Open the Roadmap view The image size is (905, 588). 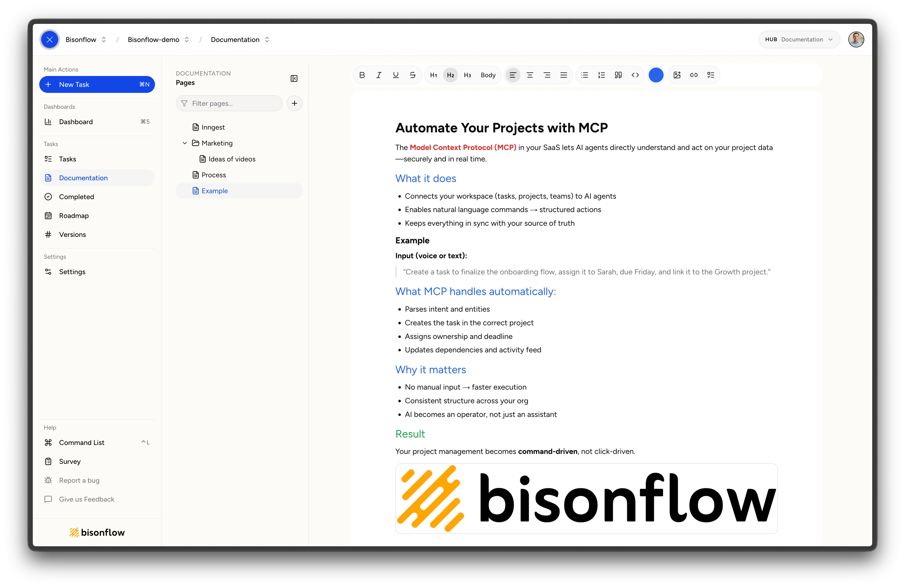(97, 216)
